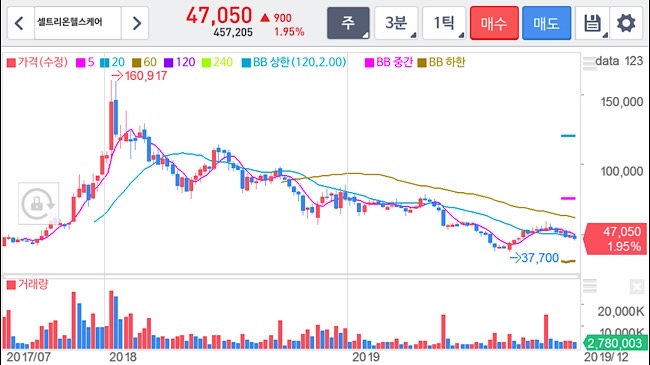Open price panel menu icon beside data 123
The image size is (650, 365).
click(x=589, y=63)
